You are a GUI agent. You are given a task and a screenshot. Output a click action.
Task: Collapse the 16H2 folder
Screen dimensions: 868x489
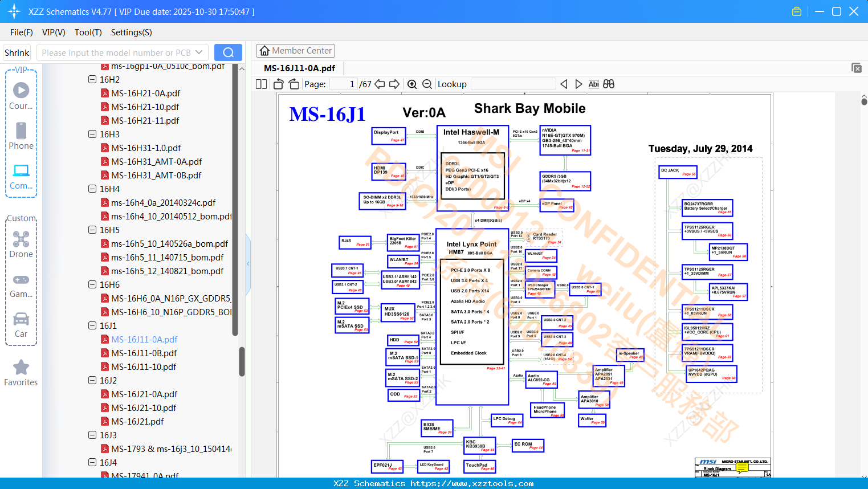pyautogui.click(x=92, y=79)
